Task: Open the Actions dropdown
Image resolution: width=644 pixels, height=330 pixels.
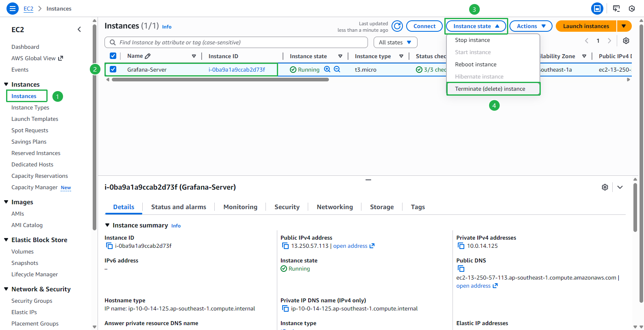Action: (x=531, y=26)
